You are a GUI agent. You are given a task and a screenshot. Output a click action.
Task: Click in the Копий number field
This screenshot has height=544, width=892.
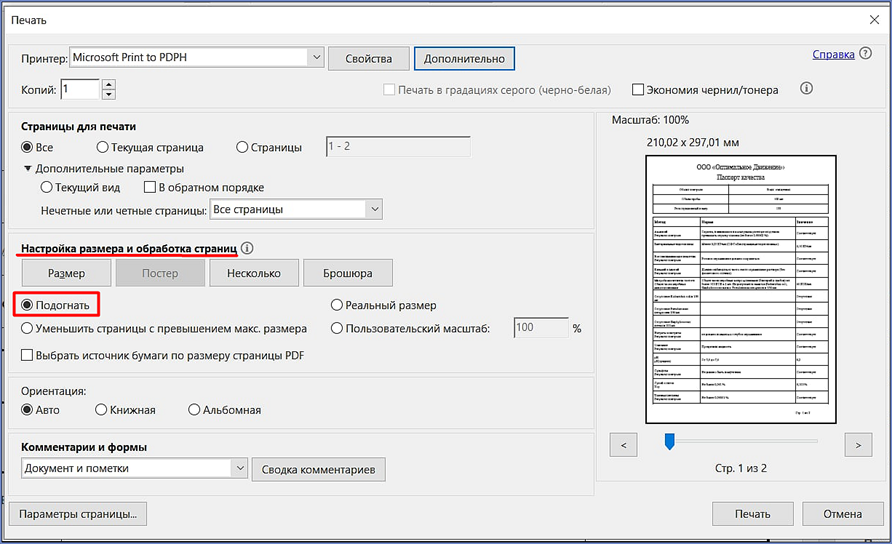(80, 89)
